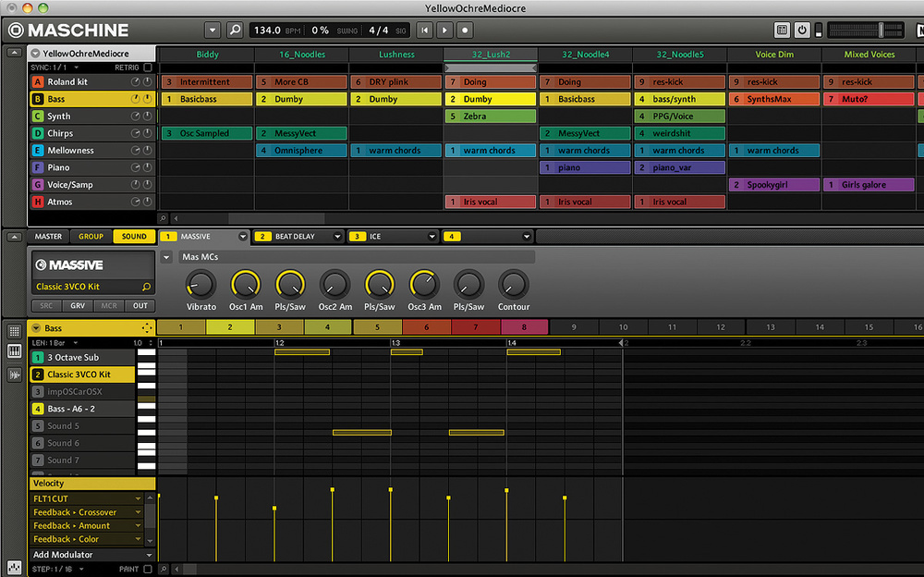Image resolution: width=924 pixels, height=577 pixels.
Task: Open the controller editor icon at top right
Action: [x=782, y=30]
